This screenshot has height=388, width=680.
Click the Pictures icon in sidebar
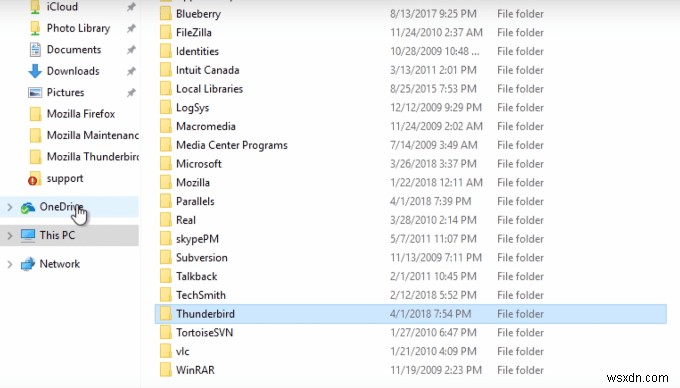pyautogui.click(x=35, y=92)
